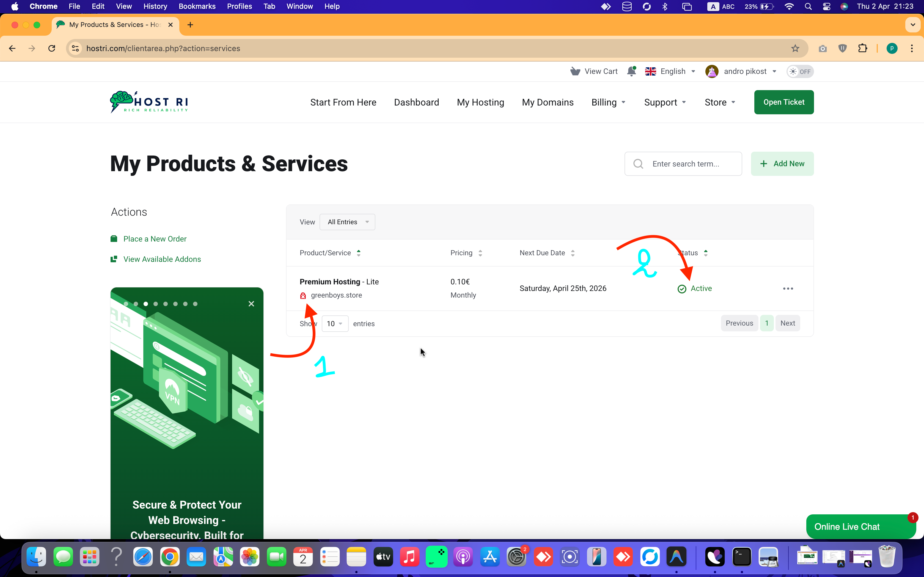The width and height of the screenshot is (924, 577).
Task: Open the All Entries view dropdown
Action: point(347,222)
